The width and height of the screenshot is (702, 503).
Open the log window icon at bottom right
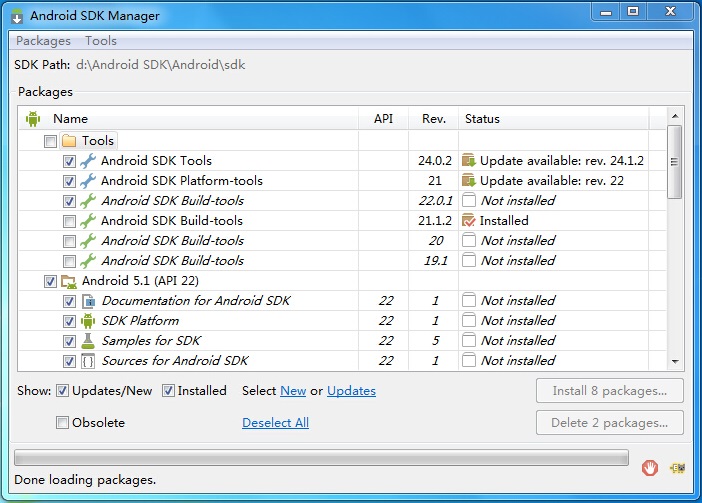(x=677, y=468)
